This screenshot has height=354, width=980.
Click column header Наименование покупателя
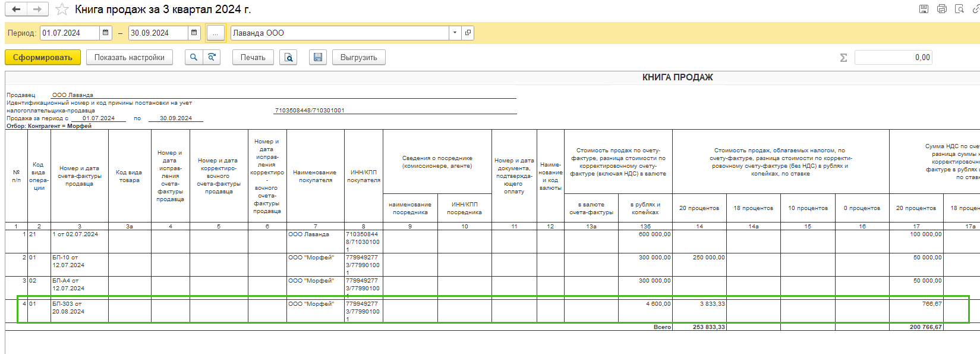pyautogui.click(x=315, y=176)
